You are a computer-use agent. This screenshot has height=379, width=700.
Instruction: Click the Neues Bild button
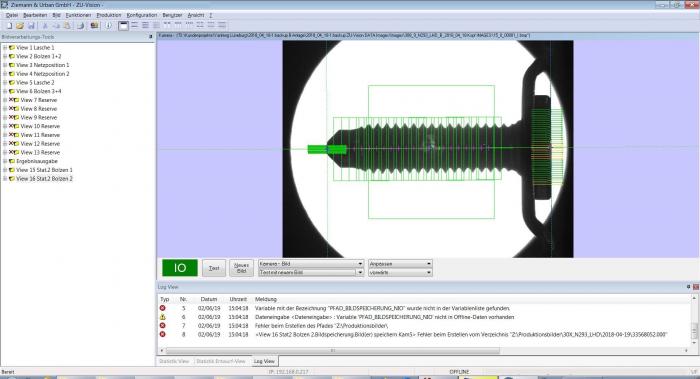(241, 268)
